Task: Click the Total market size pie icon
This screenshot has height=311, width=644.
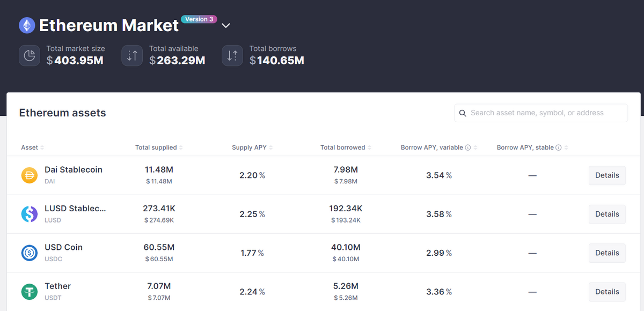Action: (30, 56)
